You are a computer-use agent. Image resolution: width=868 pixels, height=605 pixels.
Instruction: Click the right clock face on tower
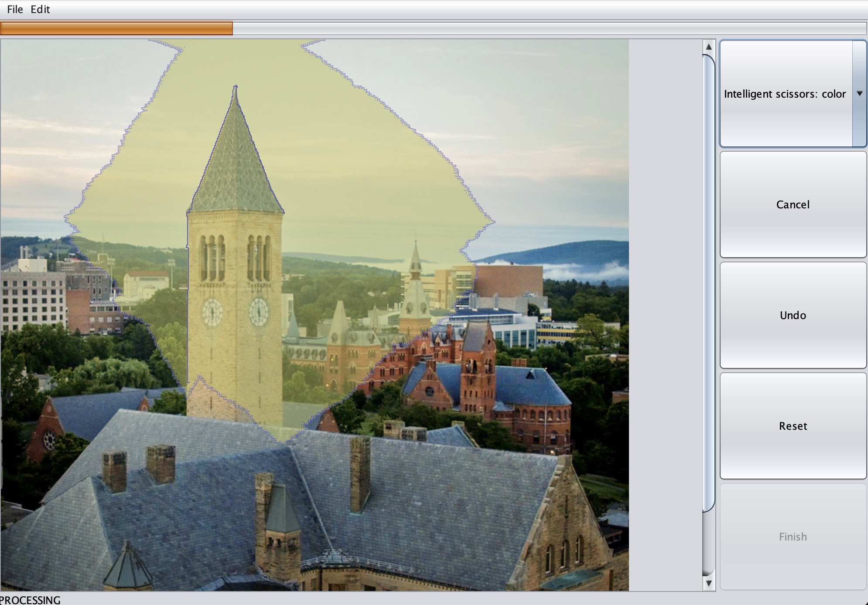pyautogui.click(x=259, y=312)
